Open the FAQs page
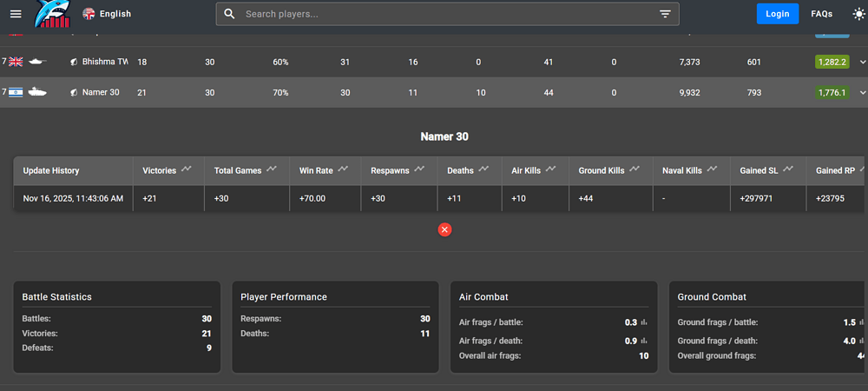This screenshot has height=391, width=868. click(x=821, y=14)
